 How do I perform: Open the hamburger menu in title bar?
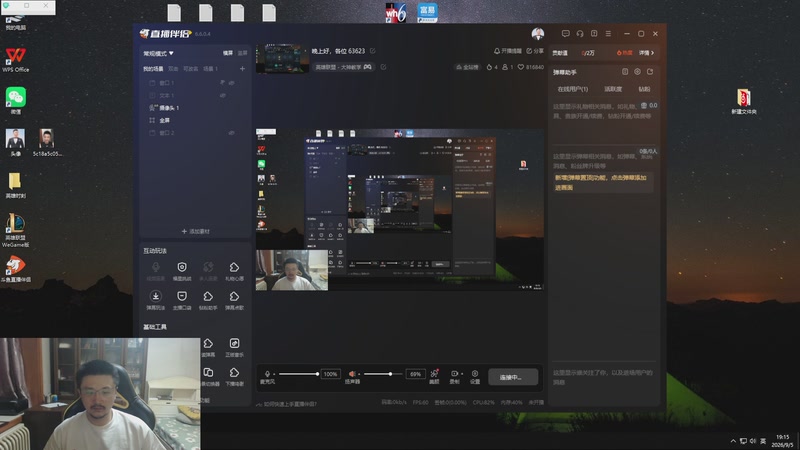click(x=608, y=34)
